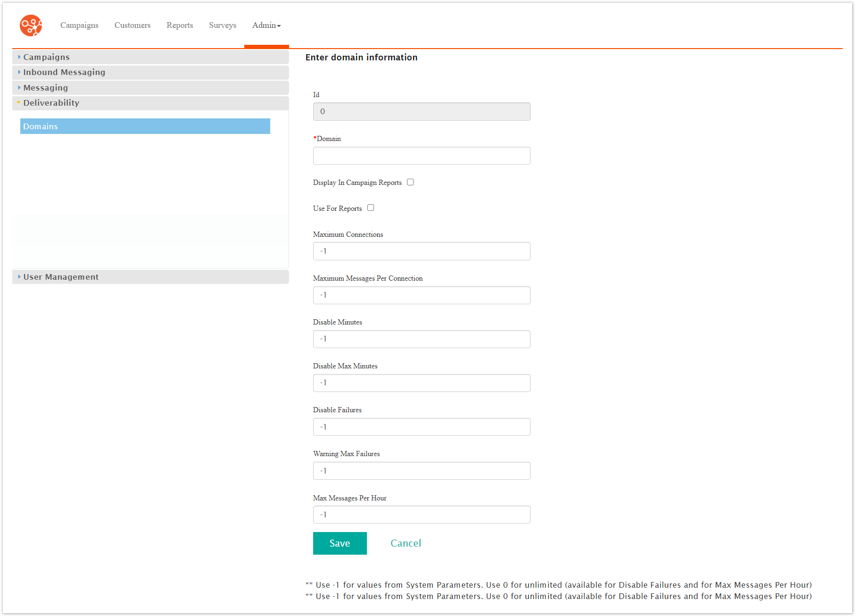Open the Reports navigation item
The width and height of the screenshot is (855, 616).
pos(180,25)
